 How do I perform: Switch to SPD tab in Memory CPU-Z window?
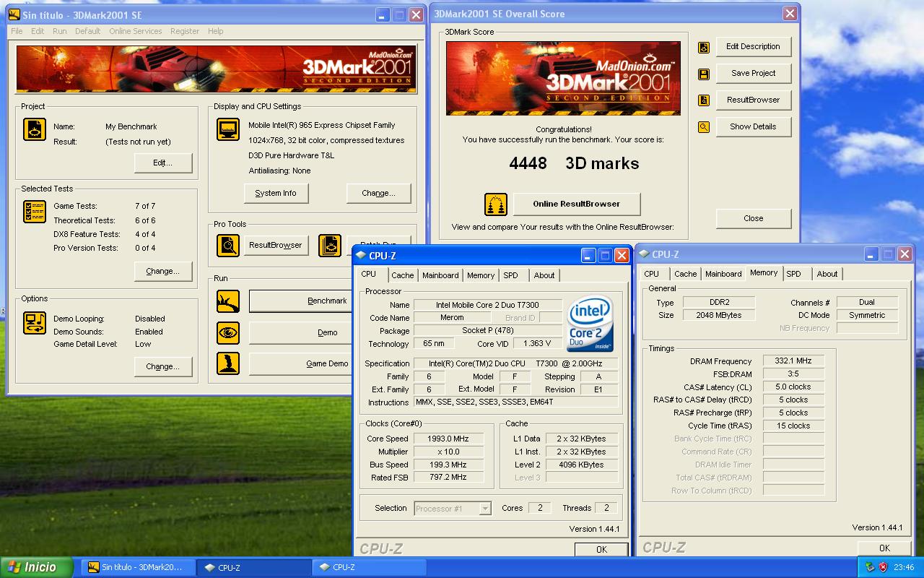(793, 274)
